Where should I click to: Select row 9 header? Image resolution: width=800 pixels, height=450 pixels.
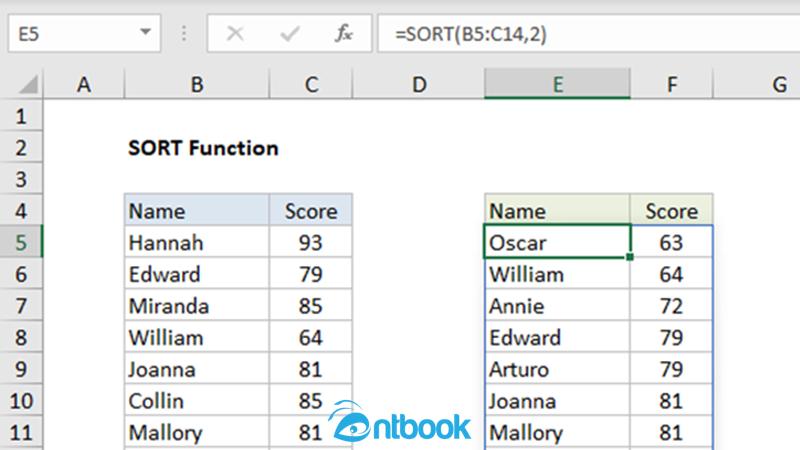(21, 369)
